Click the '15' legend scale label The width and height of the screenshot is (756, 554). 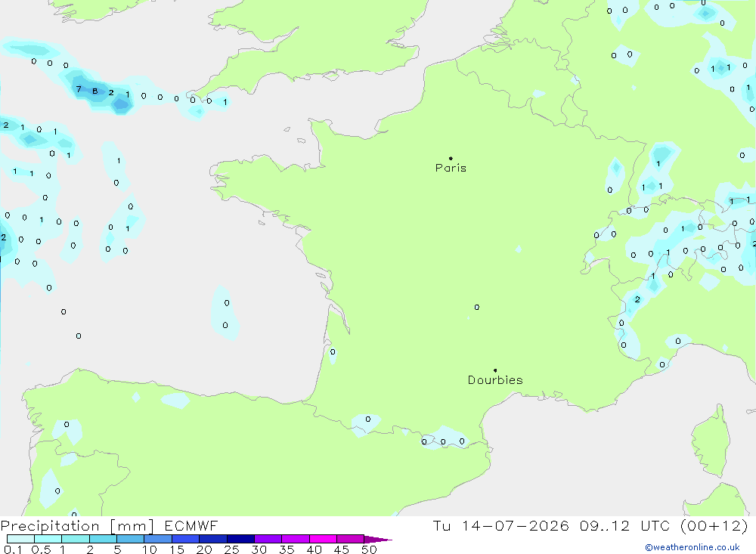click(177, 549)
